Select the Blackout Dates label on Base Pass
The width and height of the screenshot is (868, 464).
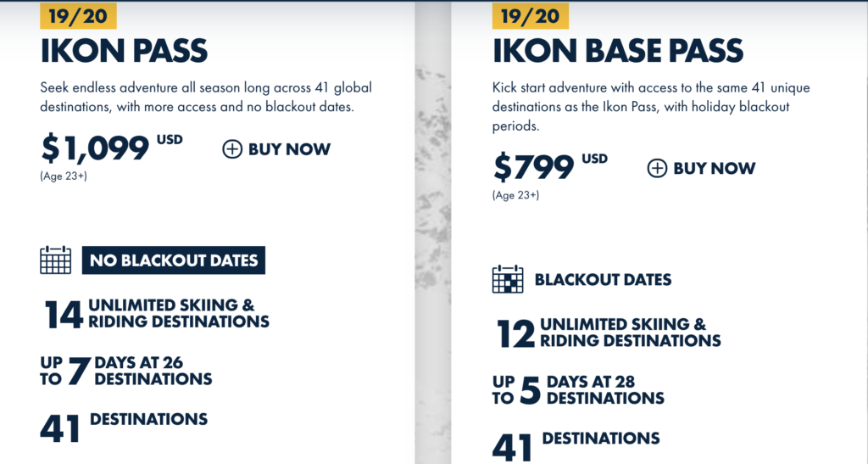click(603, 279)
